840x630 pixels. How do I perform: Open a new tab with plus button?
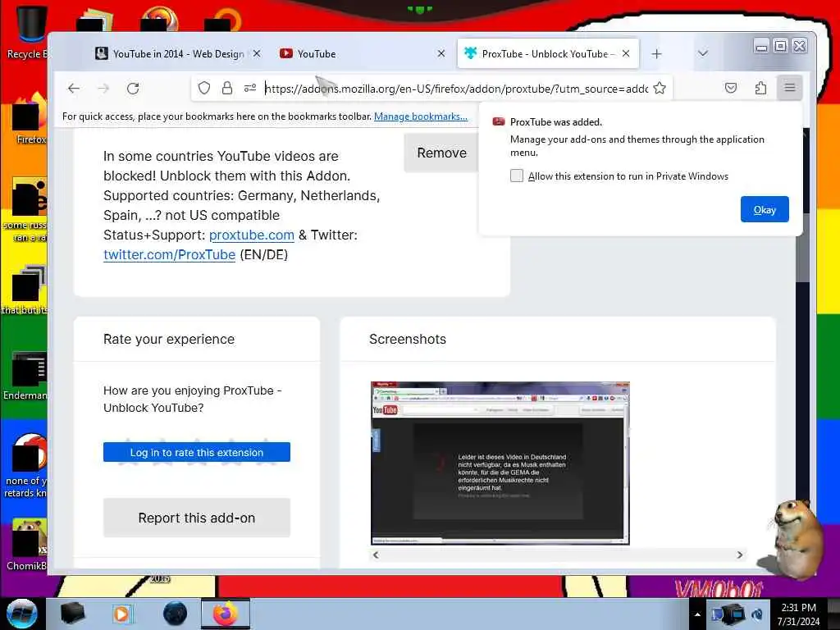point(657,54)
